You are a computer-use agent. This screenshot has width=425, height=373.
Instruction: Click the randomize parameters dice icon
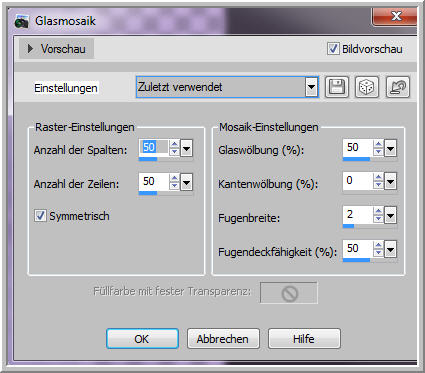tap(367, 87)
